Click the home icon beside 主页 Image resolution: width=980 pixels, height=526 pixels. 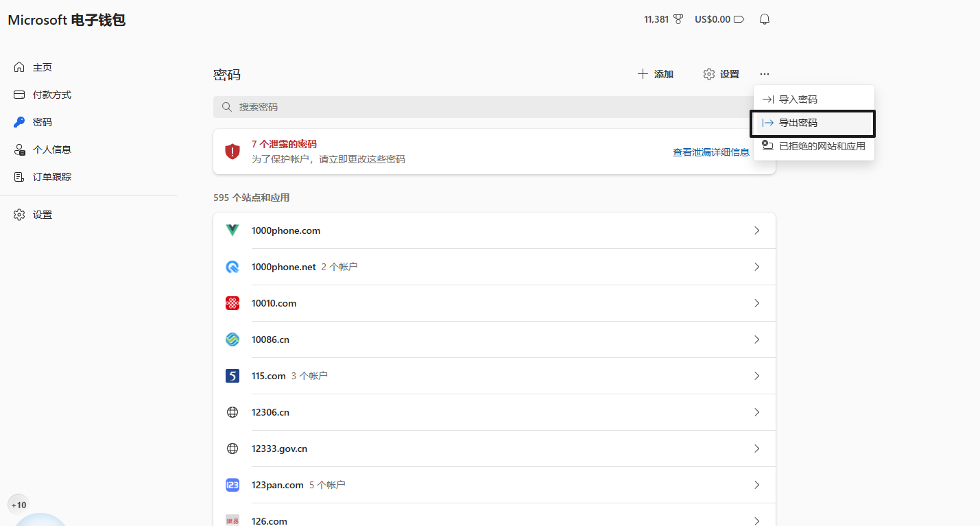tap(19, 67)
